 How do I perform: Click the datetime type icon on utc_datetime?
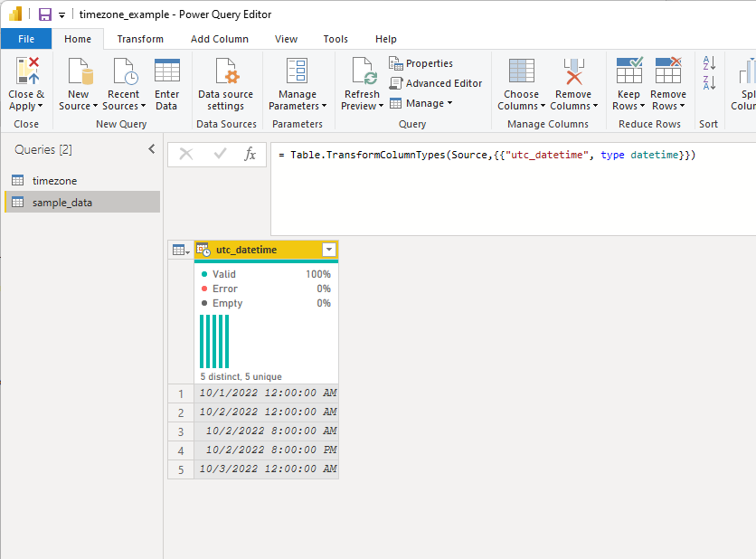(203, 250)
